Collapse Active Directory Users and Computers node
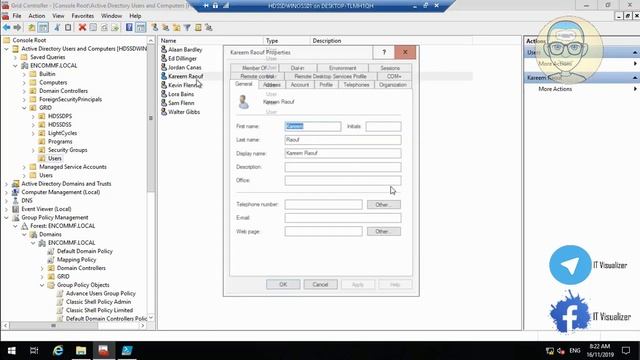This screenshot has width=640, height=360. [x=7, y=49]
